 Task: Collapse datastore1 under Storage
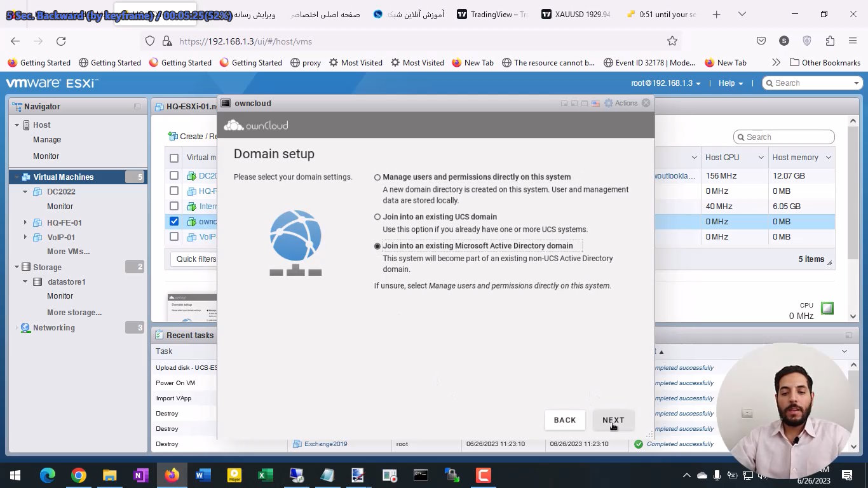(25, 281)
